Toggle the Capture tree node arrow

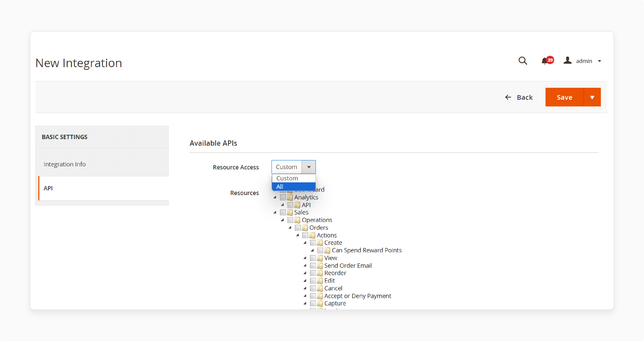(305, 303)
